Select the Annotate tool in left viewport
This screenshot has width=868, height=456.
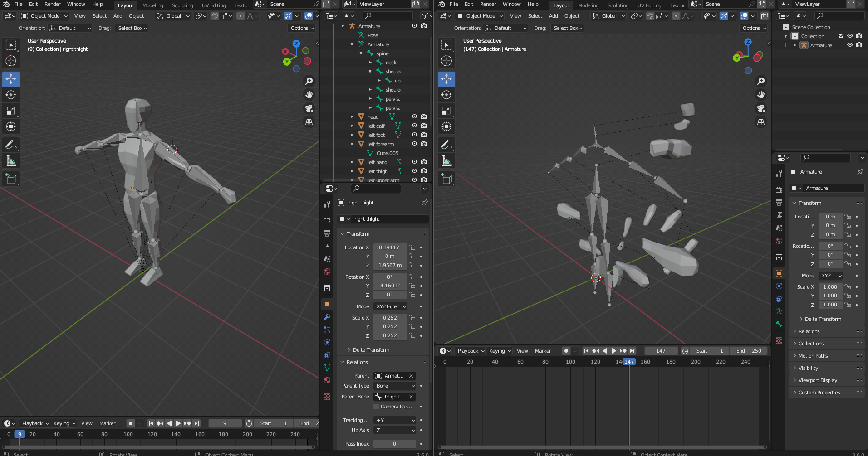[x=11, y=145]
